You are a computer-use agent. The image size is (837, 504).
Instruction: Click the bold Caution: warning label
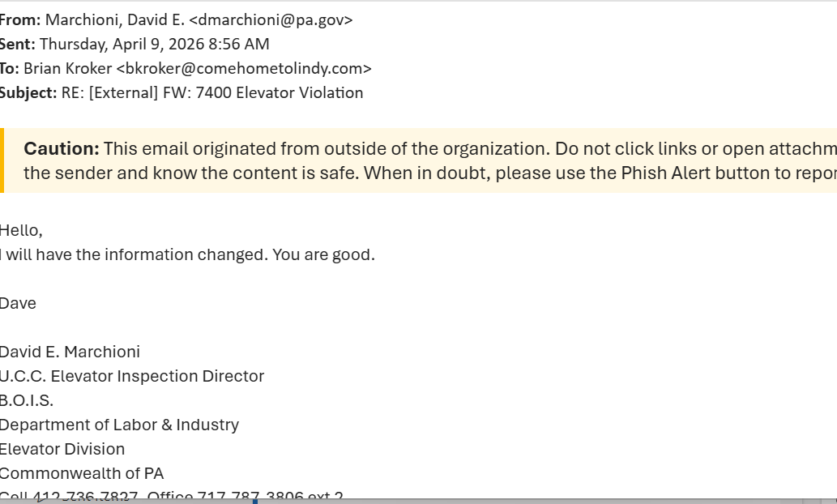point(62,149)
